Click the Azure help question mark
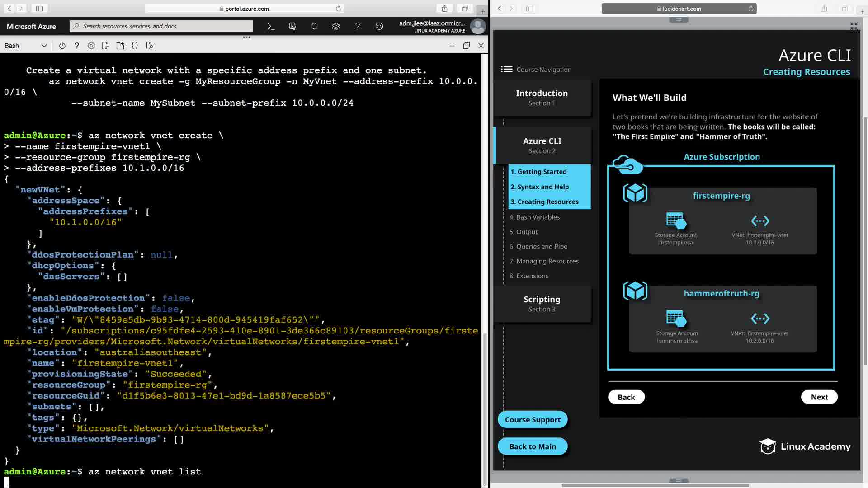The image size is (868, 488). pos(358,26)
